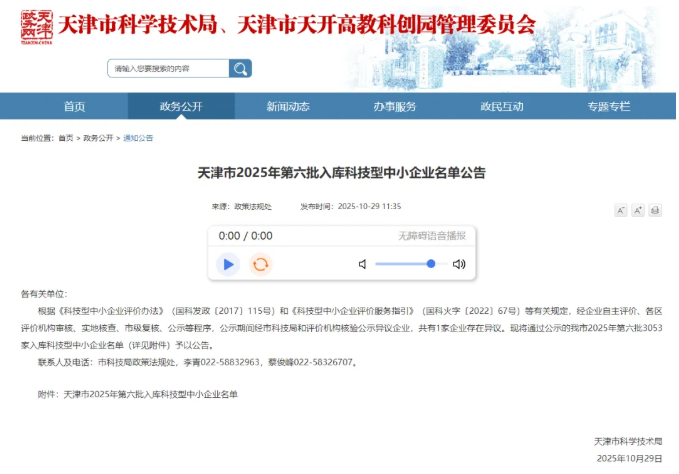Click the loud volume speaker icon

click(x=459, y=264)
